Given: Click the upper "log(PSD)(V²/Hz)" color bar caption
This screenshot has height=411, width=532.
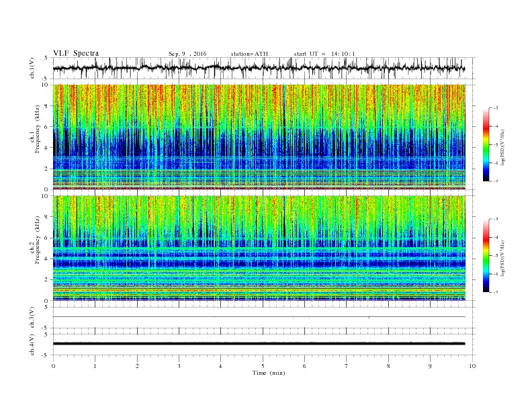Looking at the screenshot, I should click(502, 146).
